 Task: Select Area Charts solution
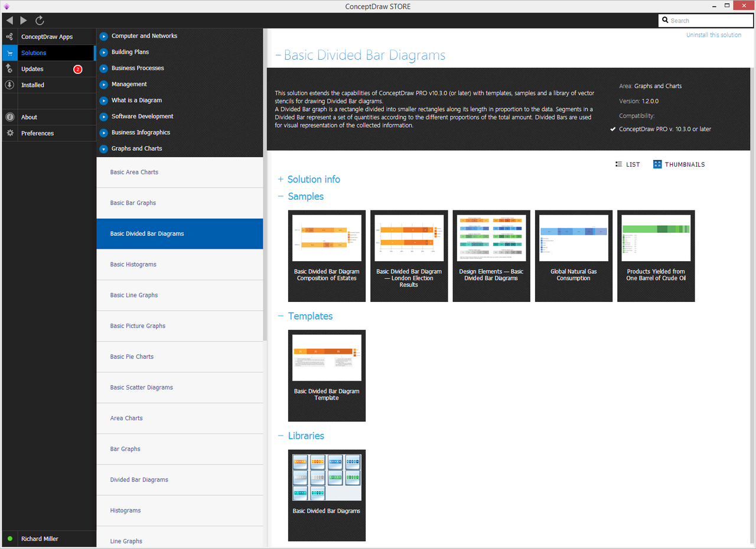coord(180,418)
